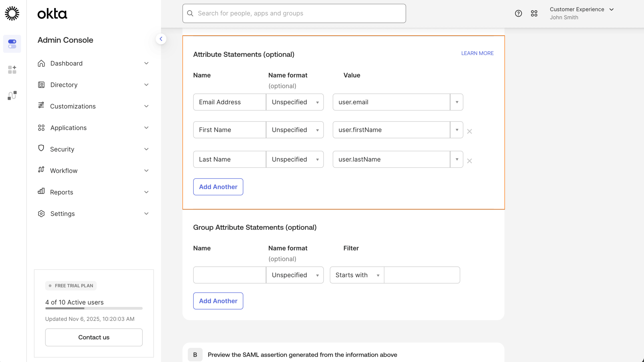Open the LEARN MORE link
The height and width of the screenshot is (362, 644).
click(x=477, y=53)
